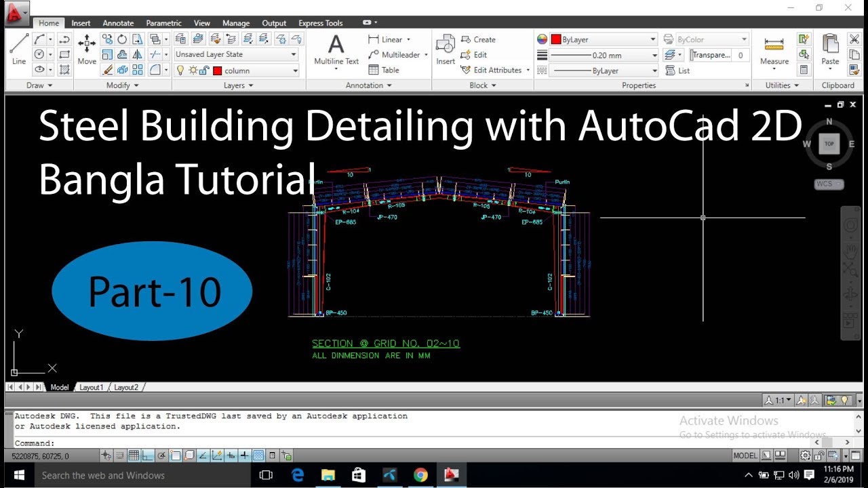Switch to the Annotate ribbon tab
This screenshot has height=488, width=868.
coord(118,23)
